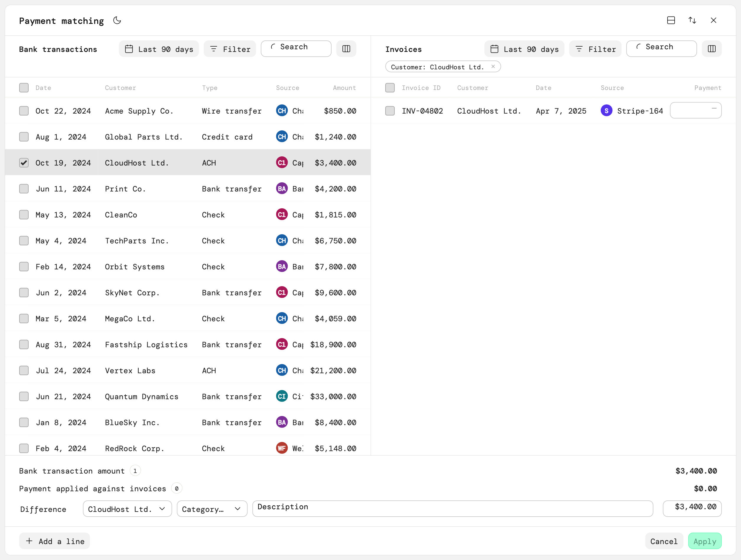
Task: Select all invoices header checkbox
Action: pos(390,88)
